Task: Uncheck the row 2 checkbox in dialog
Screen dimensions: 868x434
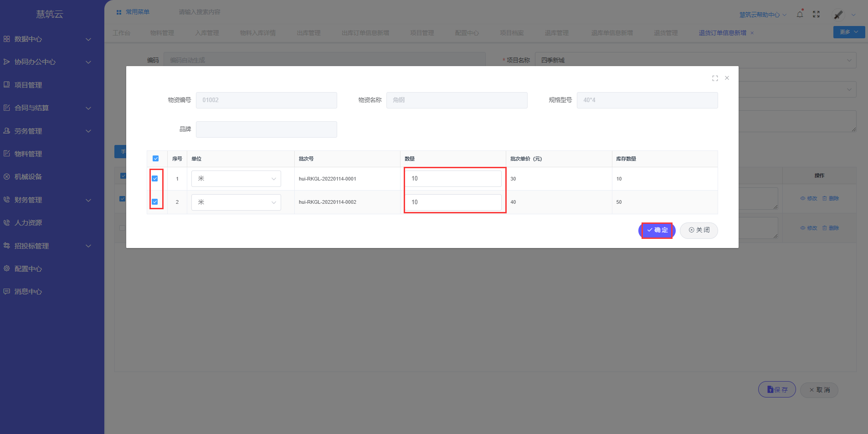Action: (x=155, y=202)
